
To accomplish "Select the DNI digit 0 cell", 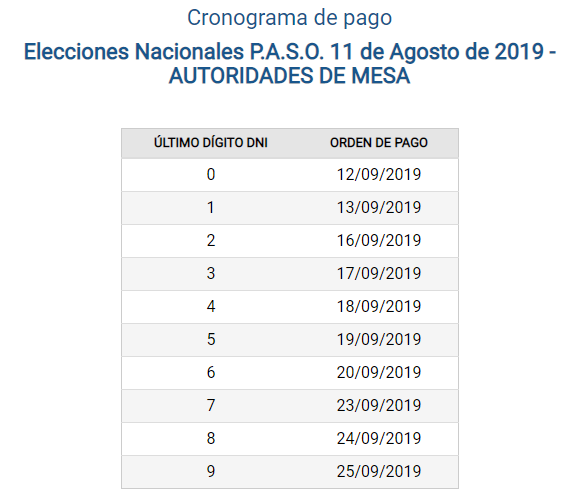I will (211, 175).
